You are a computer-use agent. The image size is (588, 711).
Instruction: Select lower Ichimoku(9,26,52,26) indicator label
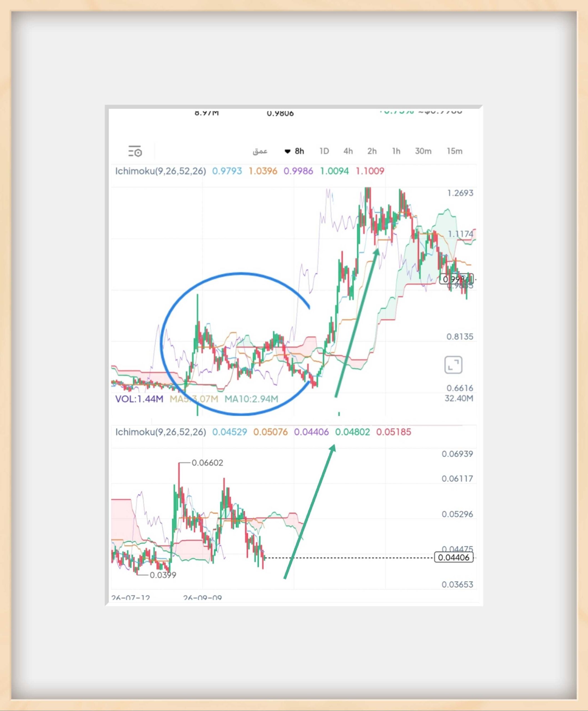(161, 432)
